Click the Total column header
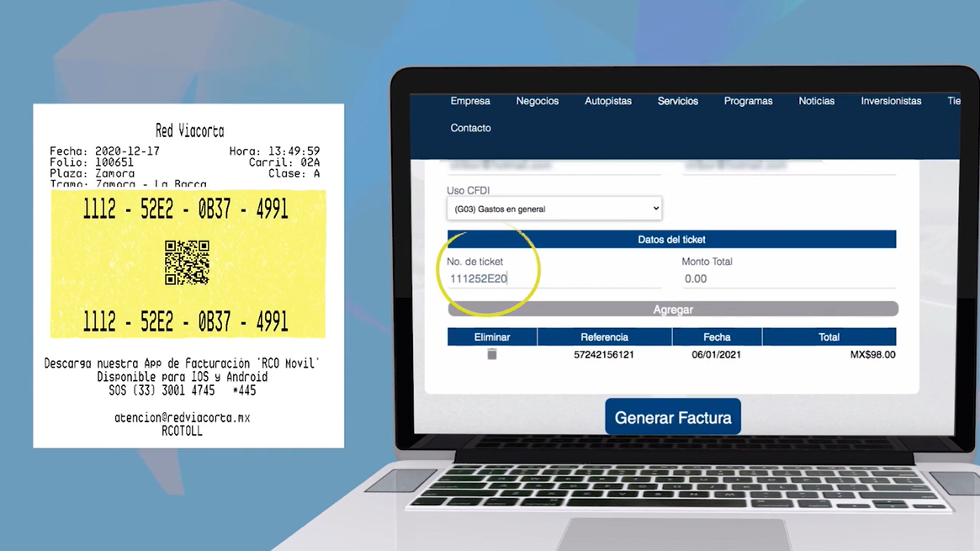 tap(829, 336)
